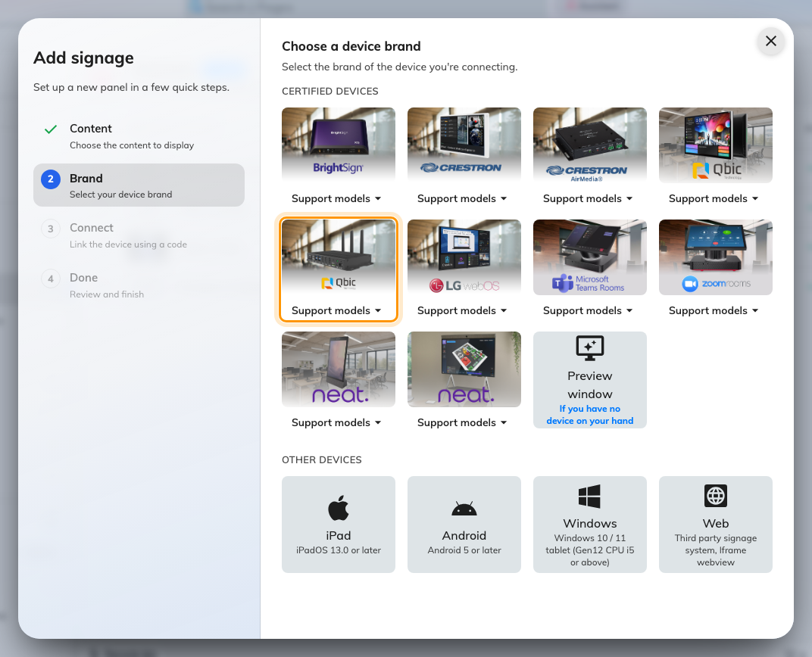Close the Add signage dialog
812x657 pixels.
pos(770,41)
